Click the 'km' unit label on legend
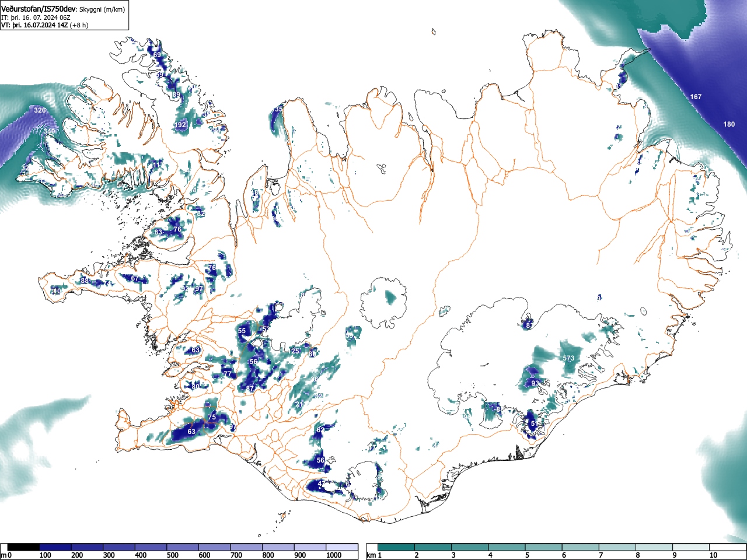Screen dimensions: 747x560 click(371, 555)
